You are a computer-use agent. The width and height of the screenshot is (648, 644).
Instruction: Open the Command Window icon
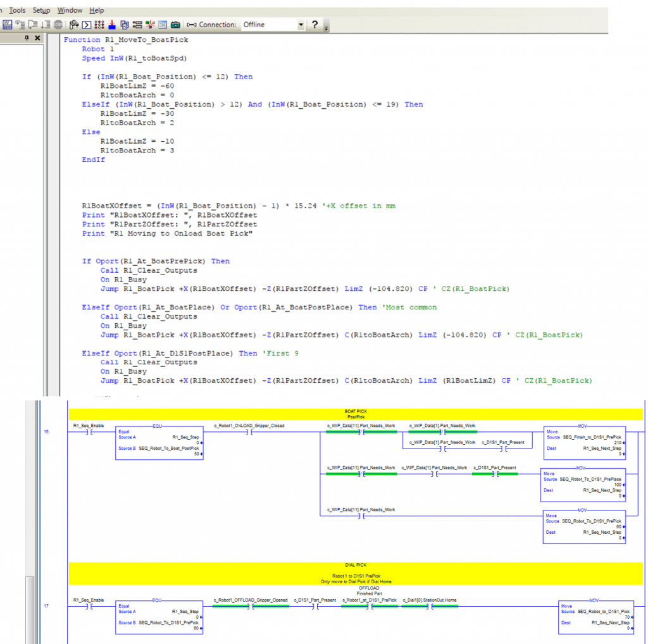pyautogui.click(x=87, y=25)
